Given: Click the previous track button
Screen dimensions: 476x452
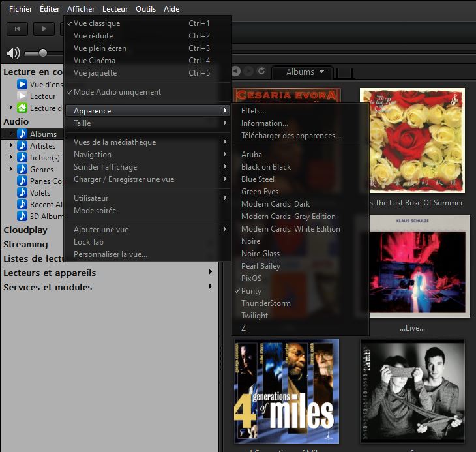Looking at the screenshot, I should pos(18,29).
